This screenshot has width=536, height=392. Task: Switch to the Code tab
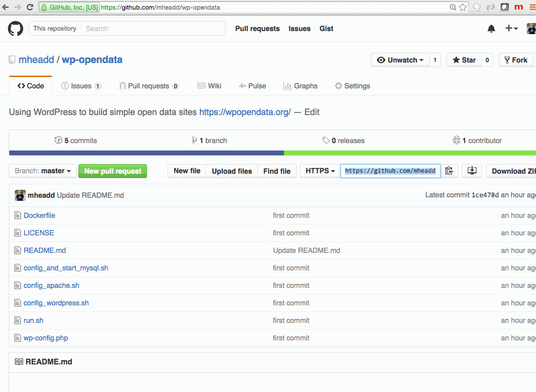(31, 86)
